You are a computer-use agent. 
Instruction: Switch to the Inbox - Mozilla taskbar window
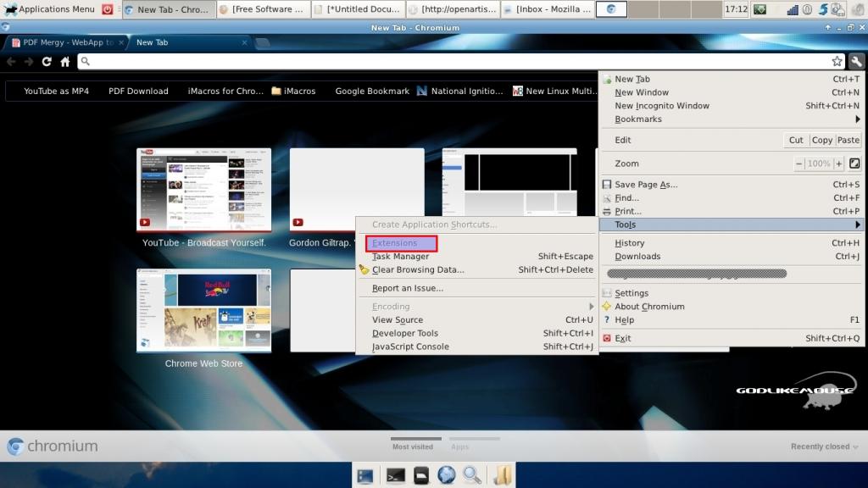coord(547,9)
